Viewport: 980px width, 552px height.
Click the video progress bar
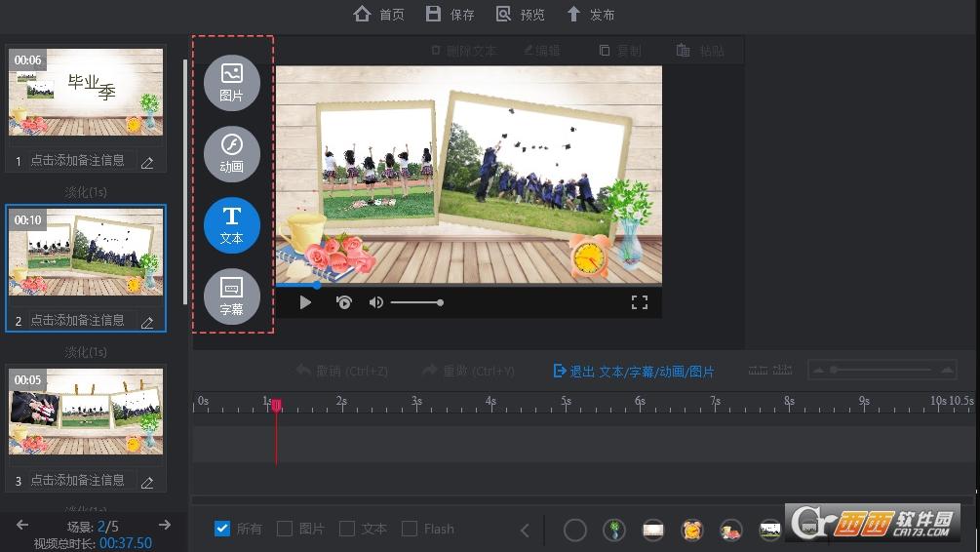coord(469,285)
